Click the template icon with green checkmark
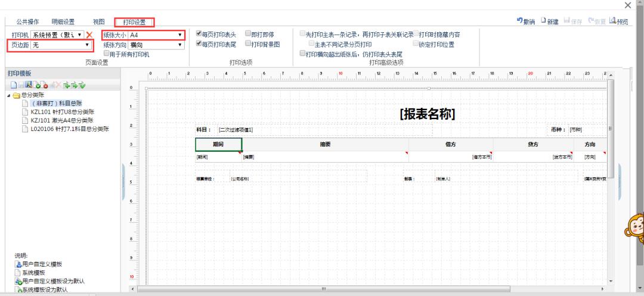The image size is (644, 296). click(x=36, y=85)
